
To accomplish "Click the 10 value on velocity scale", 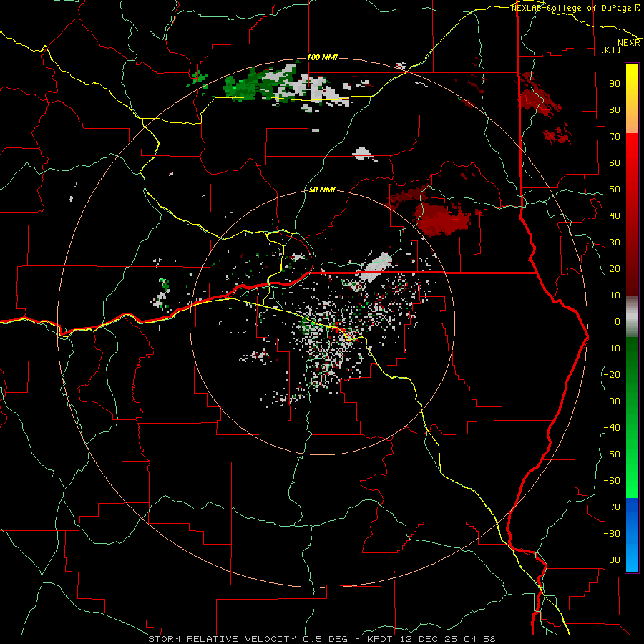I will tap(615, 296).
